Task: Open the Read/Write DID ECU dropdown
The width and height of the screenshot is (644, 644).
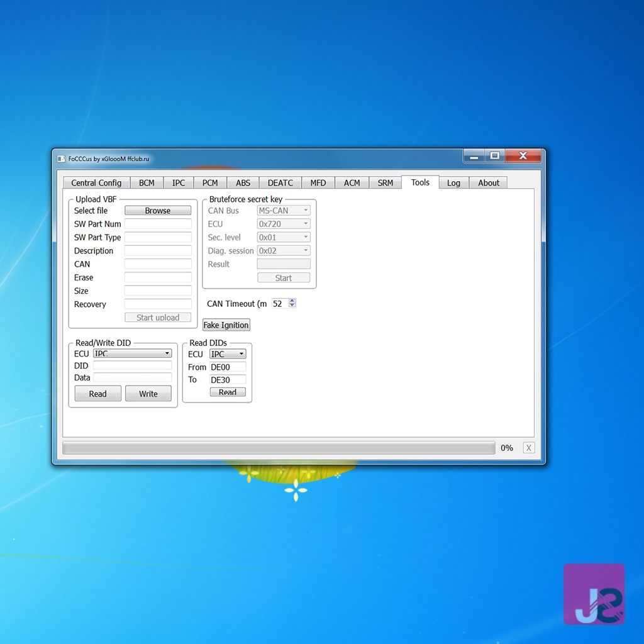Action: (x=132, y=353)
